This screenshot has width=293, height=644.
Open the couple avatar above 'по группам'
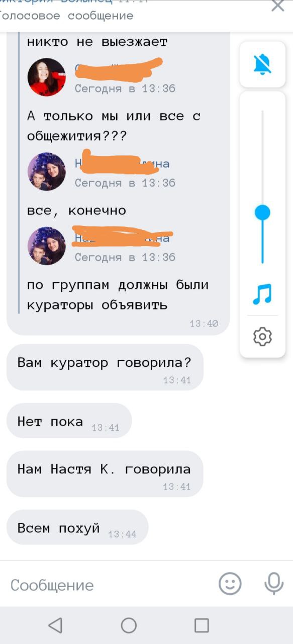(x=47, y=246)
